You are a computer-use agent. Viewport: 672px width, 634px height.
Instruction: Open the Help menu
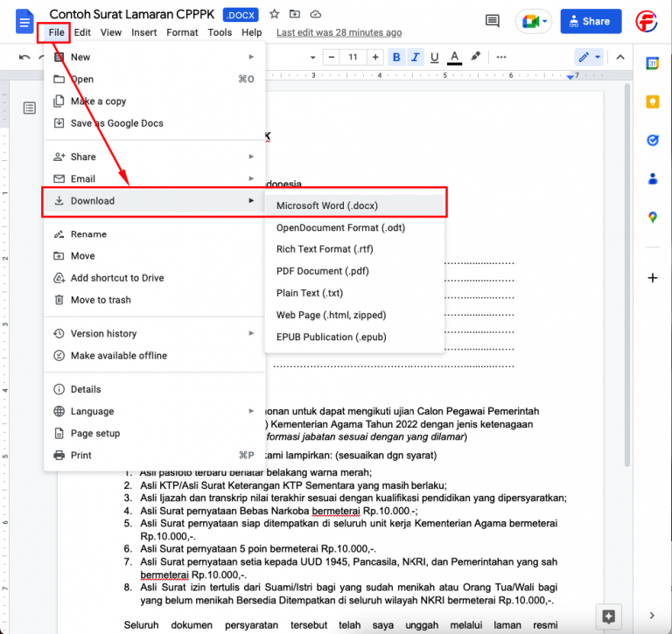pos(252,32)
